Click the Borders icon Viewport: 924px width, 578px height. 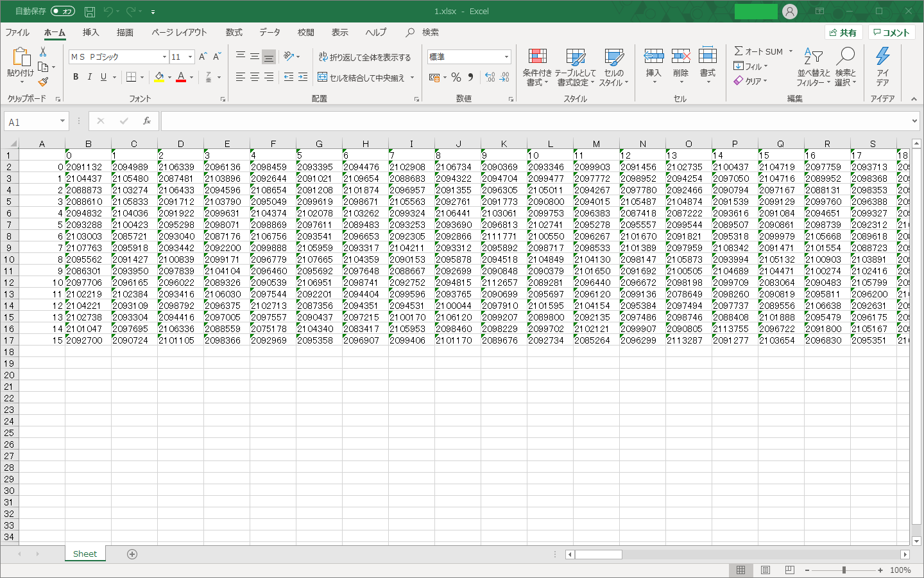point(131,77)
